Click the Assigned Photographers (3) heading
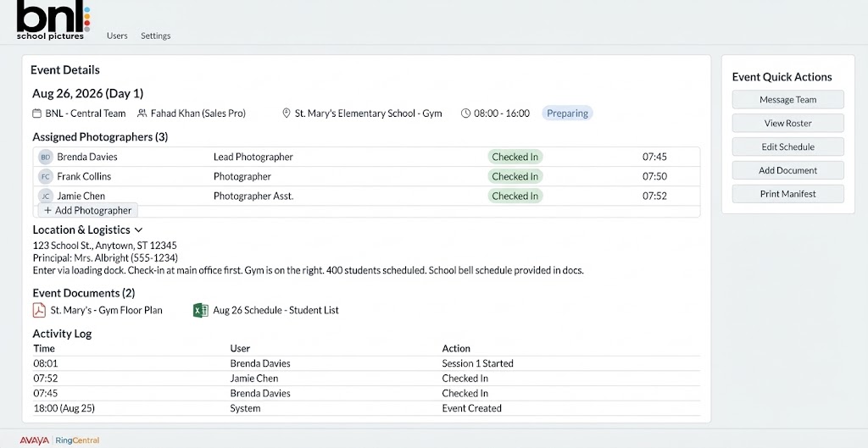The image size is (868, 448). click(x=100, y=136)
